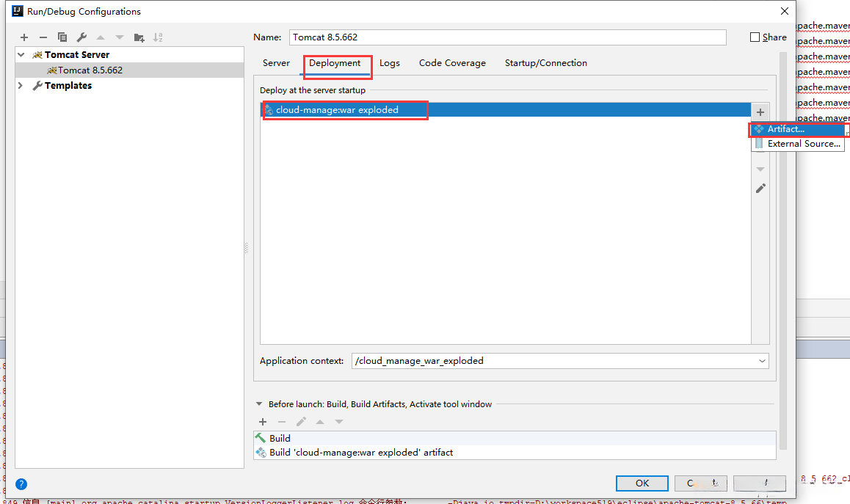Move deployed artifact down with side arrow

(760, 169)
